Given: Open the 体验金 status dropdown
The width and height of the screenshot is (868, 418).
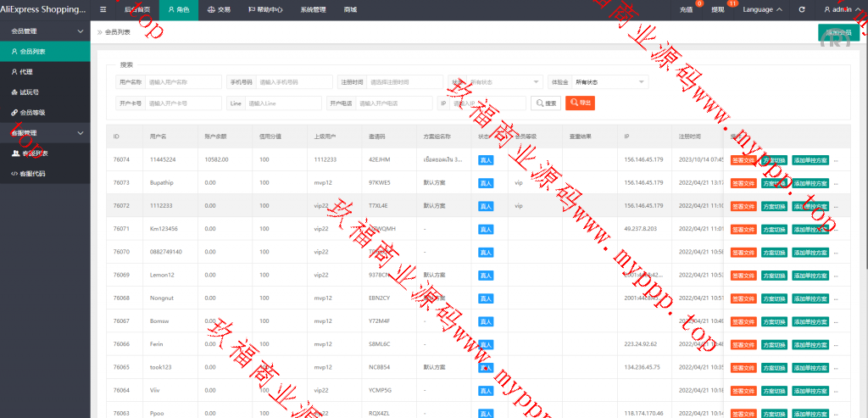Looking at the screenshot, I should pyautogui.click(x=610, y=82).
